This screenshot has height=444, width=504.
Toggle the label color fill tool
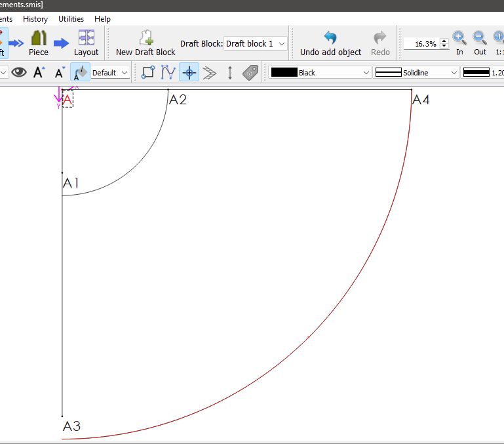80,72
